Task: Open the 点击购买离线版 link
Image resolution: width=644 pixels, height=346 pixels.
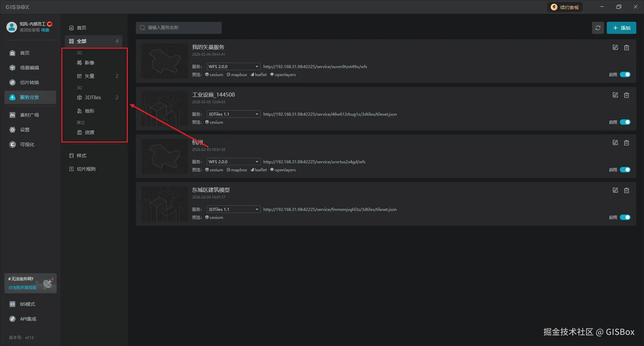Action: coord(21,287)
